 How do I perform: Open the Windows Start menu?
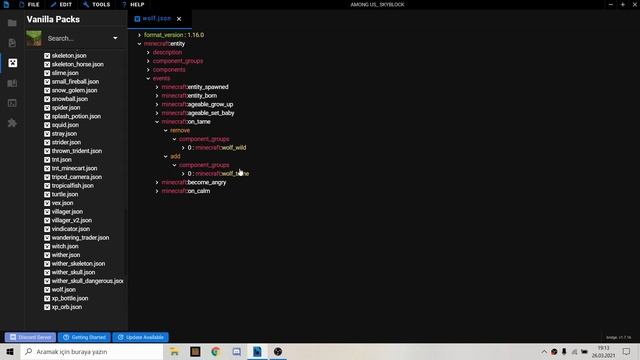(10, 351)
